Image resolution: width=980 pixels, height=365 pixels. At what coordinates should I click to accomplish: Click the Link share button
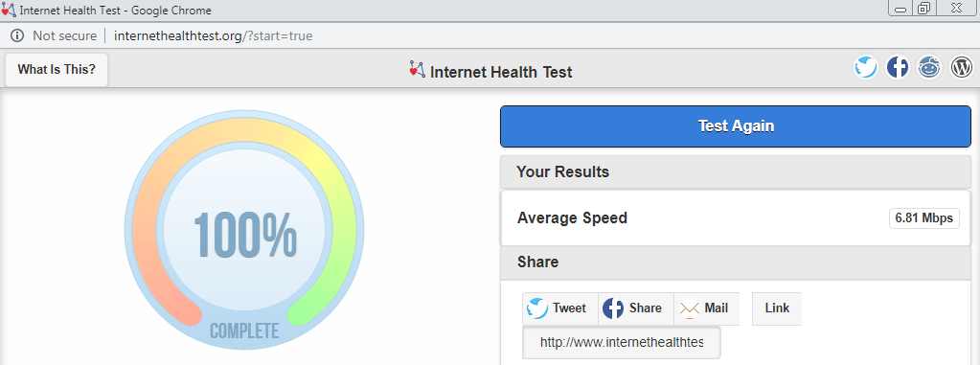tap(777, 308)
